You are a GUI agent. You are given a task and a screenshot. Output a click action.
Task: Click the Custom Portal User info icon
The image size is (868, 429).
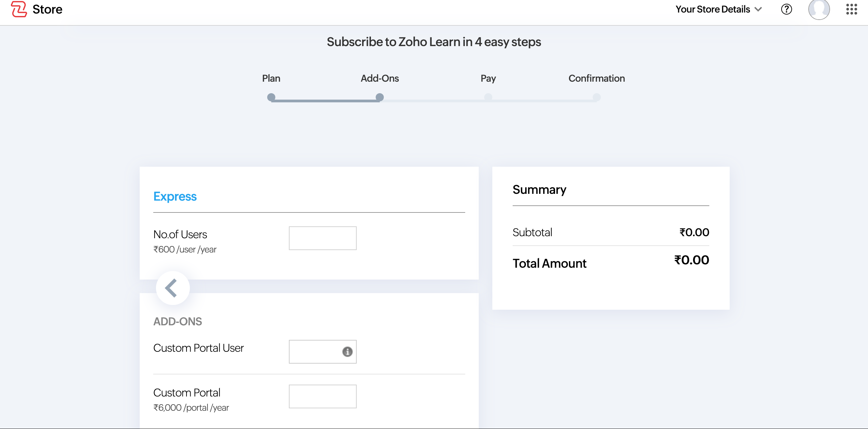pos(347,352)
